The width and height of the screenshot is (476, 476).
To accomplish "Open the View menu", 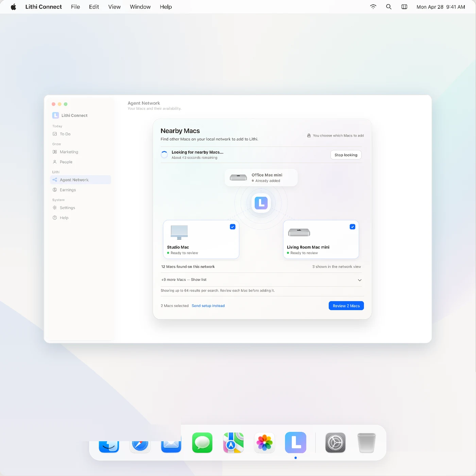I will [114, 7].
